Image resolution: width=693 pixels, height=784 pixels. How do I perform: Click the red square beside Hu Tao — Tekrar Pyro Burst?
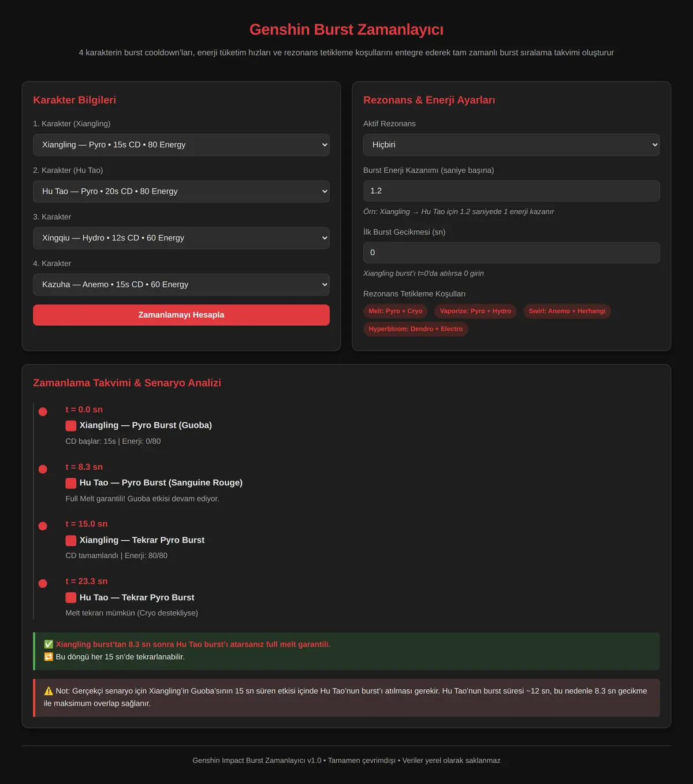pos(71,597)
